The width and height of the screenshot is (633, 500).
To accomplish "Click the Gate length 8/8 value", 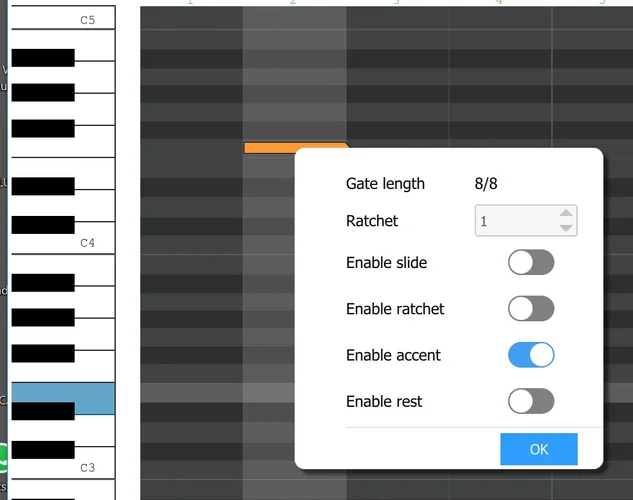I will (485, 184).
